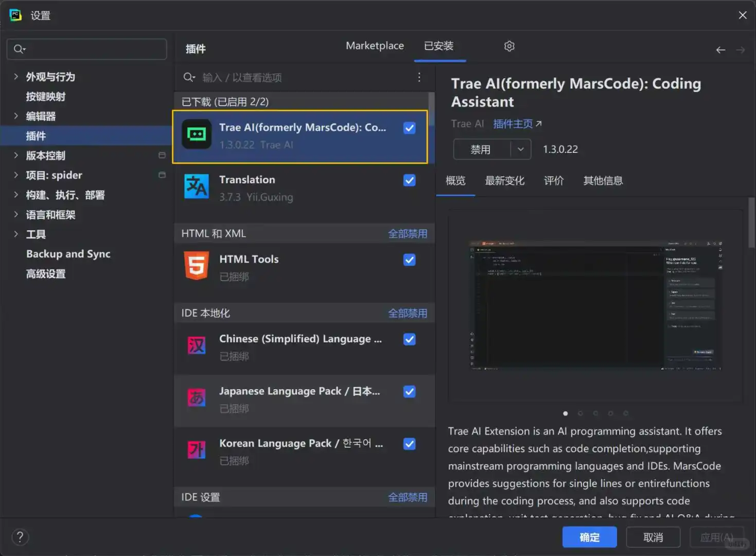Navigate back with the left arrow
Screen dimensions: 756x556
point(720,50)
